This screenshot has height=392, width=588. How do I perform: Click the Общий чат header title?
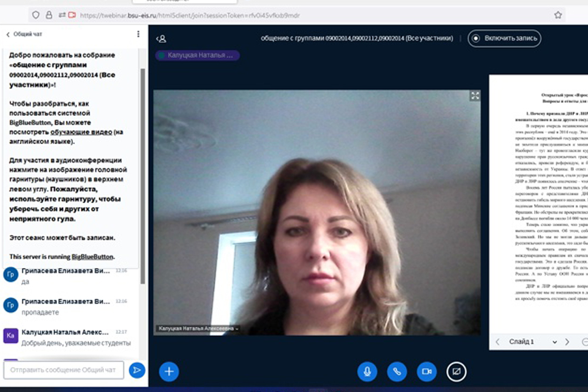(28, 34)
